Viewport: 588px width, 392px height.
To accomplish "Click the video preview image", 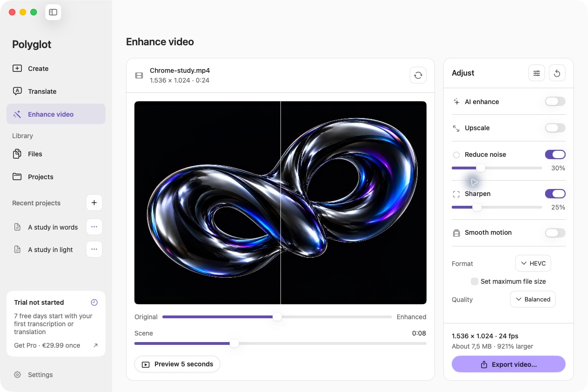I will 280,203.
